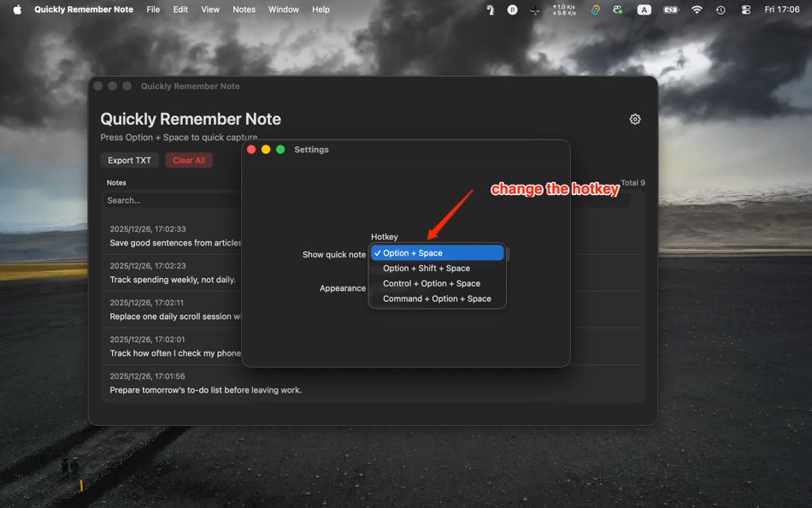The width and height of the screenshot is (812, 508).
Task: Click the Export TXT button
Action: [129, 160]
